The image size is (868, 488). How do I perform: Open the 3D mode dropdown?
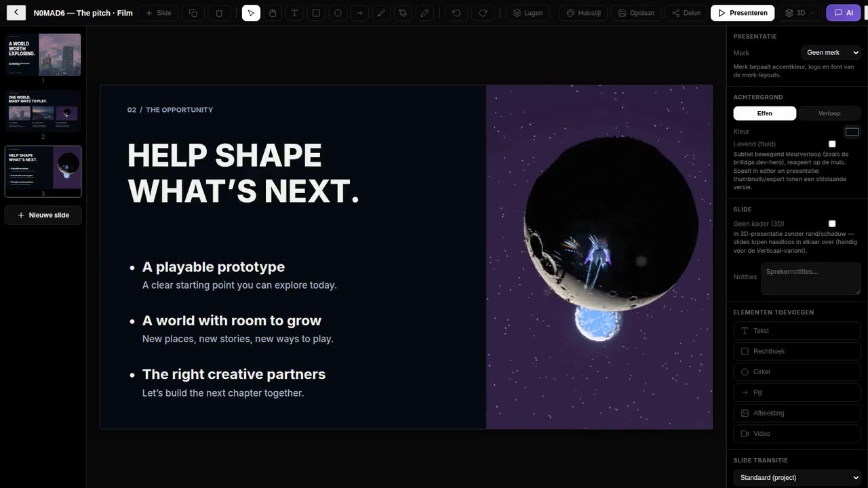click(x=800, y=13)
